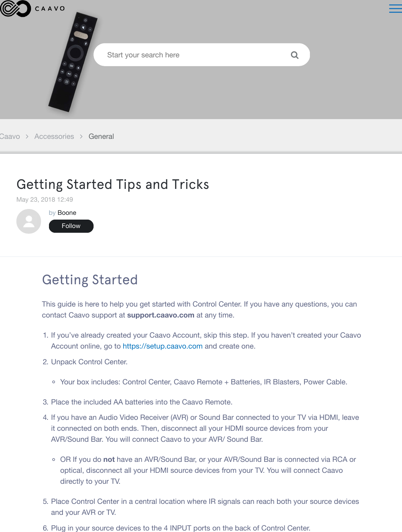Toggle the Follow button for this article
The width and height of the screenshot is (402, 532).
71,226
